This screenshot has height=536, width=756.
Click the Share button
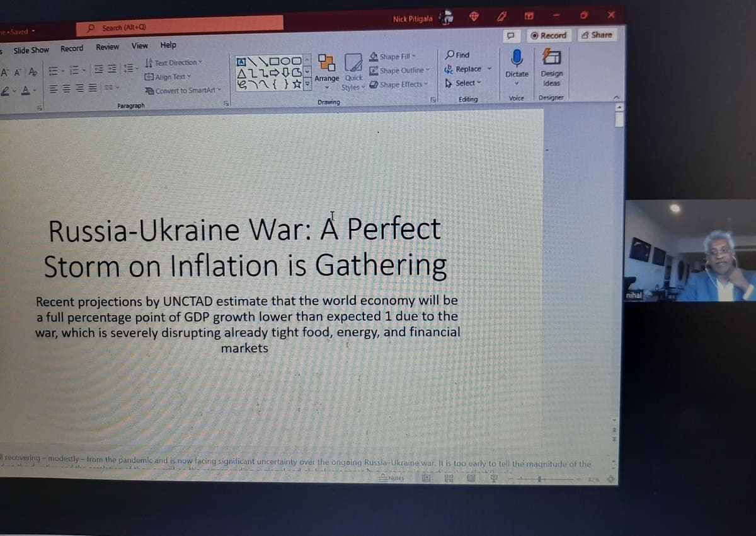click(596, 35)
